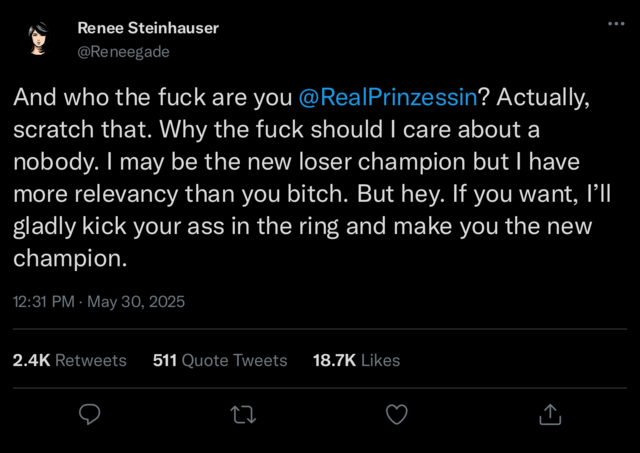Show the 18.7K Likes list
Screen dimensions: 640x453
tap(356, 360)
